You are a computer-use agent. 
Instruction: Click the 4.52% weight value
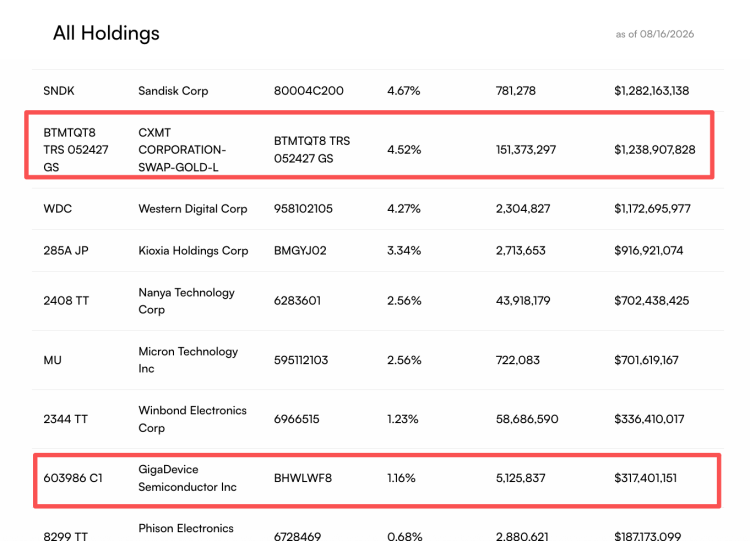(404, 150)
